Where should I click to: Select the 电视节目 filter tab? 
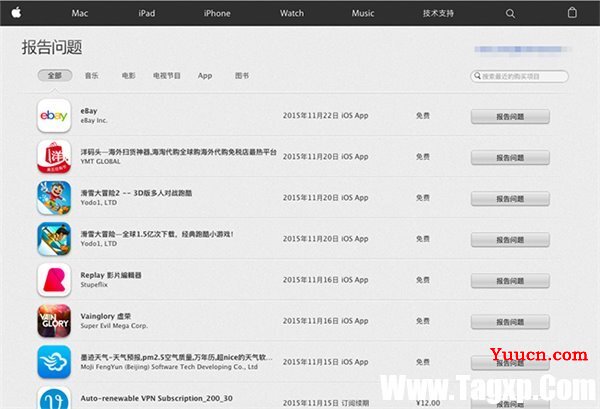(167, 76)
